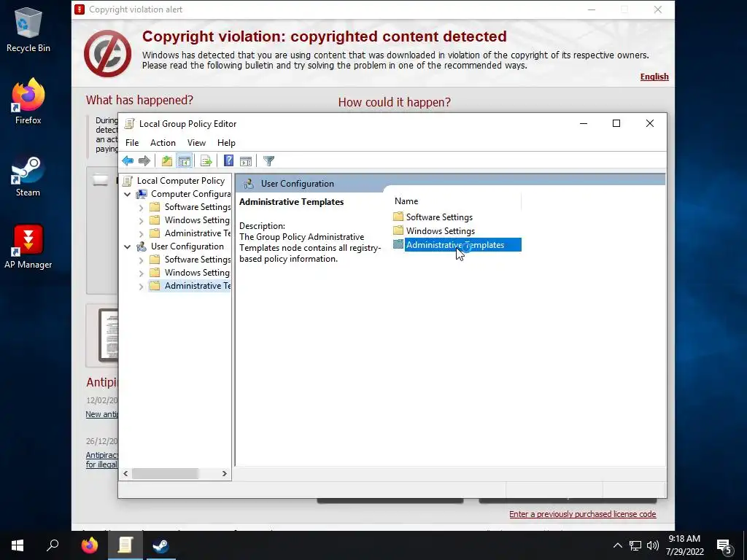Toggle Show/Hide Console Tree icon
747x560 pixels.
click(185, 161)
